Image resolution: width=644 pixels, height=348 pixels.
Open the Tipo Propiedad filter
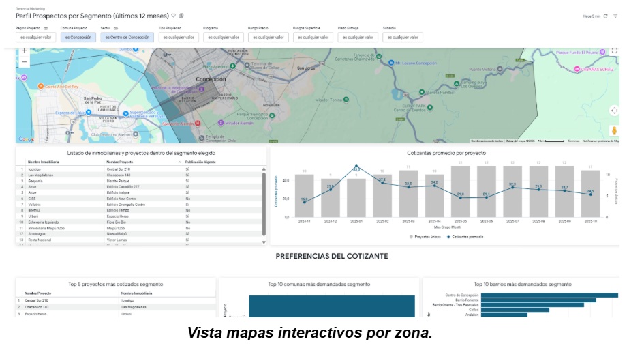tap(179, 38)
